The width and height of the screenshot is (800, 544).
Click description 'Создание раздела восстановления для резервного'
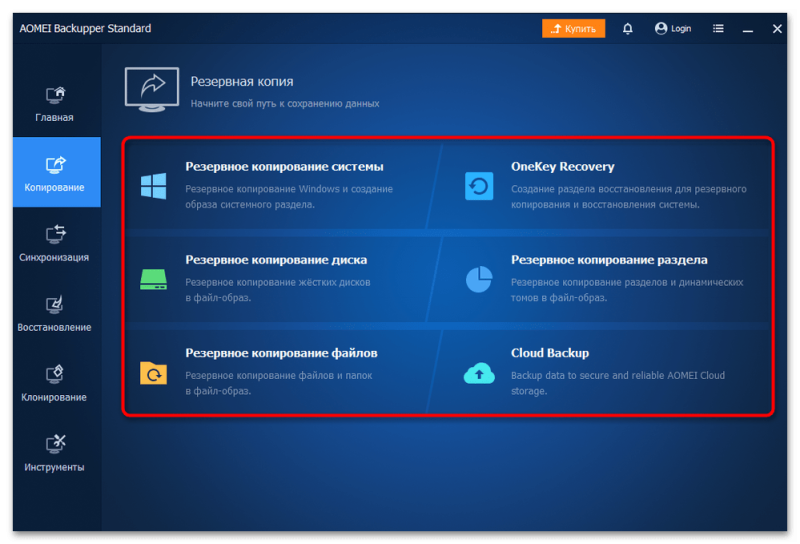(629, 189)
